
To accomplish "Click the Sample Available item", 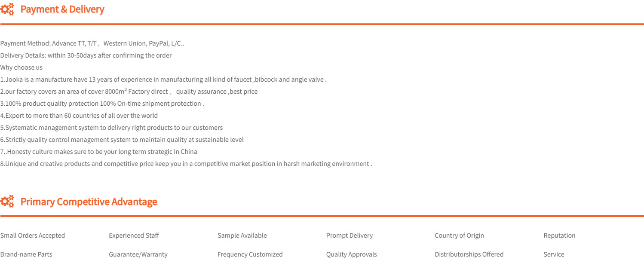I will click(242, 236).
